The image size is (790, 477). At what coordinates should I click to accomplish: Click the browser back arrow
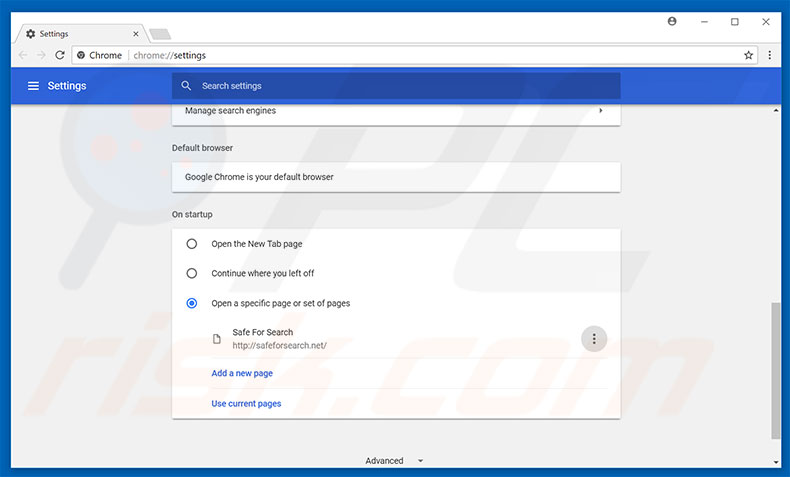click(x=23, y=55)
